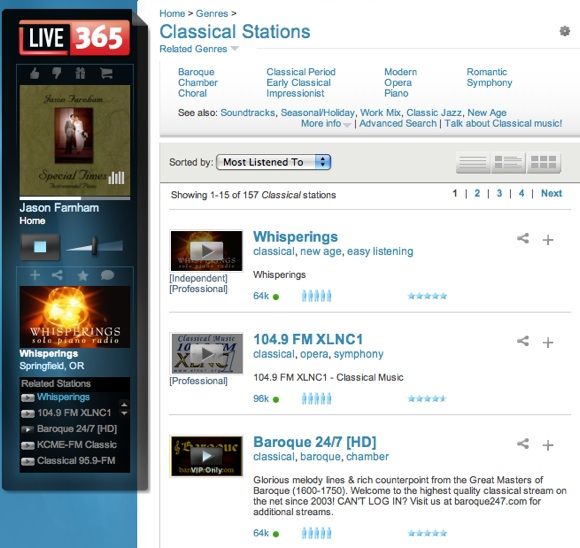Image resolution: width=580 pixels, height=548 pixels.
Task: Click the settings gear icon
Action: [564, 31]
